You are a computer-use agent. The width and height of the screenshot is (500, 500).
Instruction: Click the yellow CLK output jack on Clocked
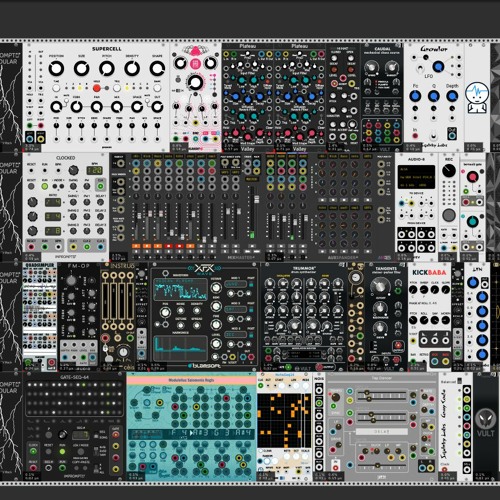pos(73,247)
